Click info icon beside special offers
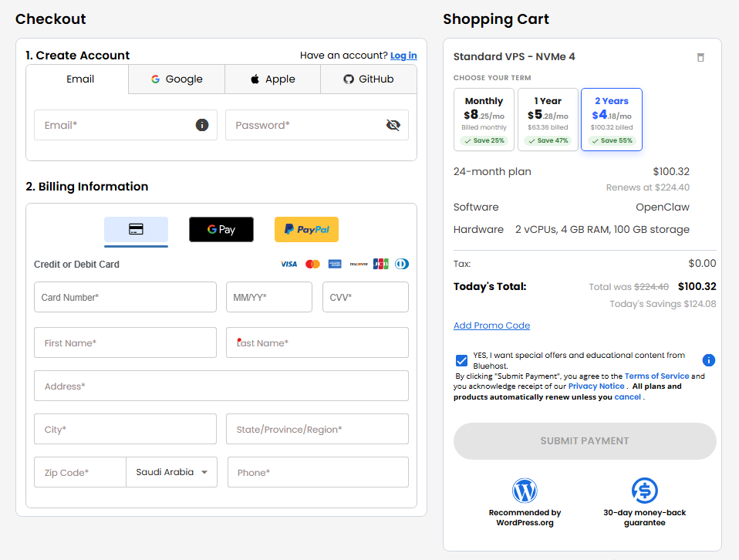The width and height of the screenshot is (739, 560). [x=708, y=360]
